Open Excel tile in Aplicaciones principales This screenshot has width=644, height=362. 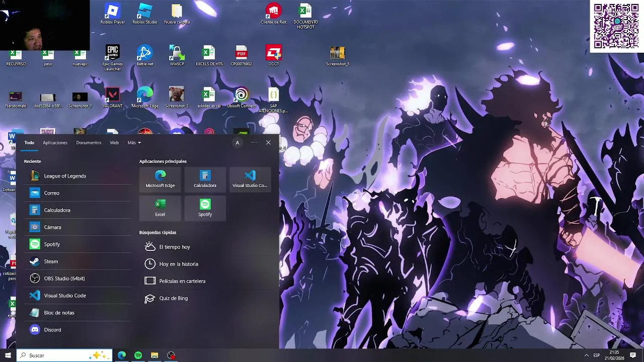click(x=160, y=208)
